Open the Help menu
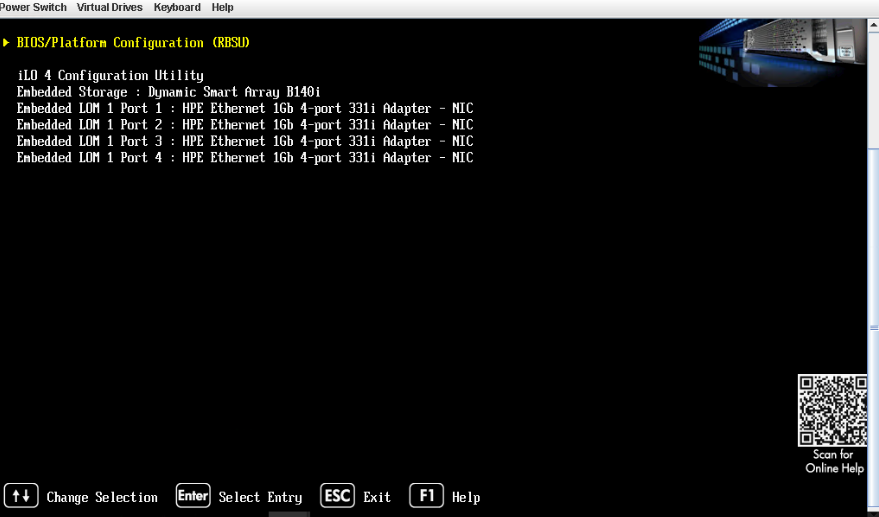879x517 pixels. 223,7
